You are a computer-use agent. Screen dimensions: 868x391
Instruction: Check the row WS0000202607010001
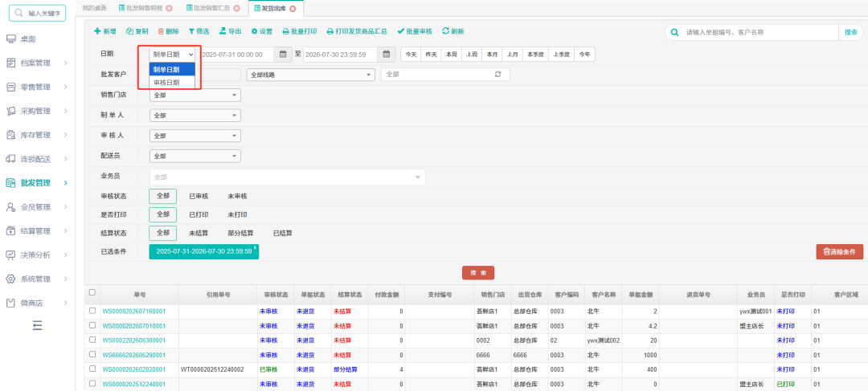click(x=92, y=325)
